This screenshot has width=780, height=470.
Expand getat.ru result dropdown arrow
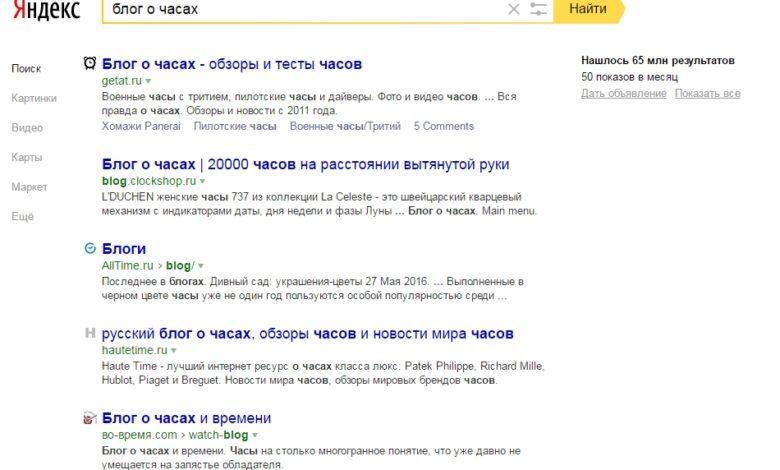(x=148, y=81)
